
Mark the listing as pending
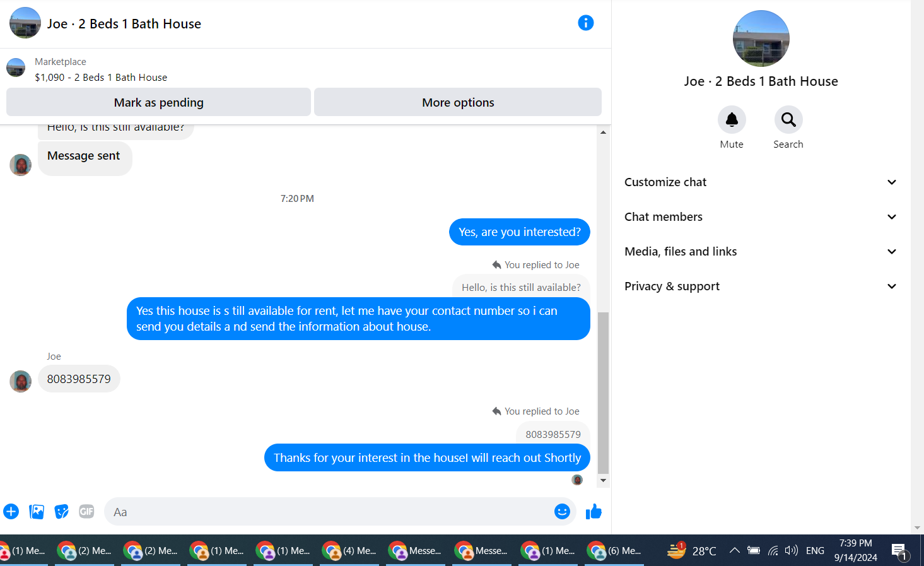(158, 102)
